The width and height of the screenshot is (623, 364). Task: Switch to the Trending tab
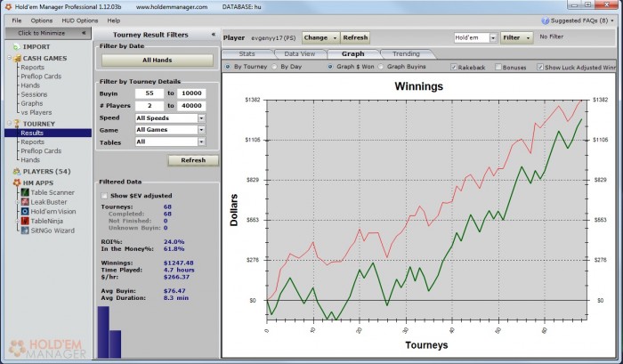tap(406, 54)
